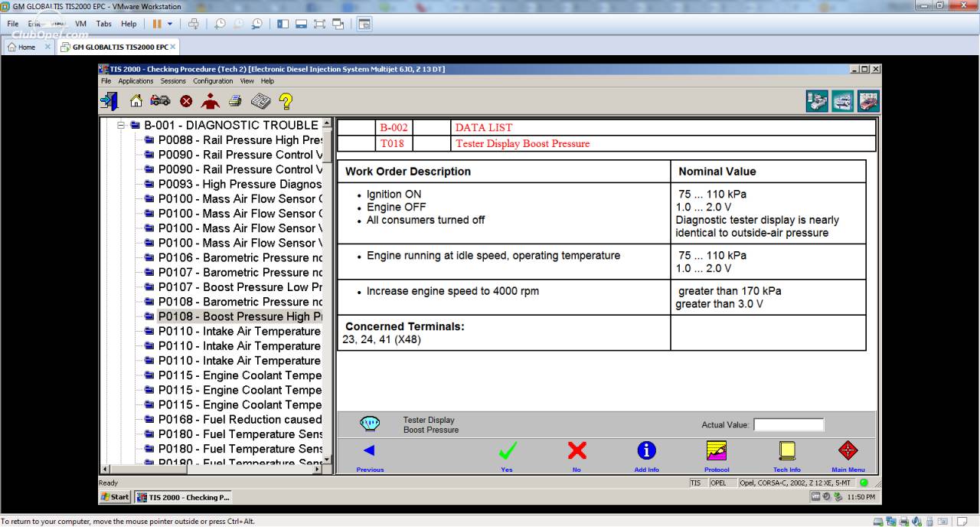Click tree panel scroll up arrow
The width and height of the screenshot is (980, 527).
[328, 123]
